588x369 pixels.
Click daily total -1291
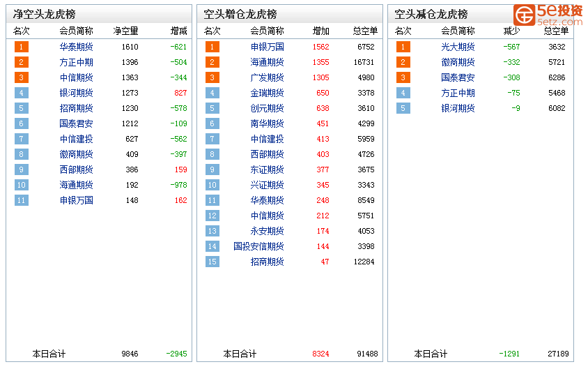[x=510, y=354]
